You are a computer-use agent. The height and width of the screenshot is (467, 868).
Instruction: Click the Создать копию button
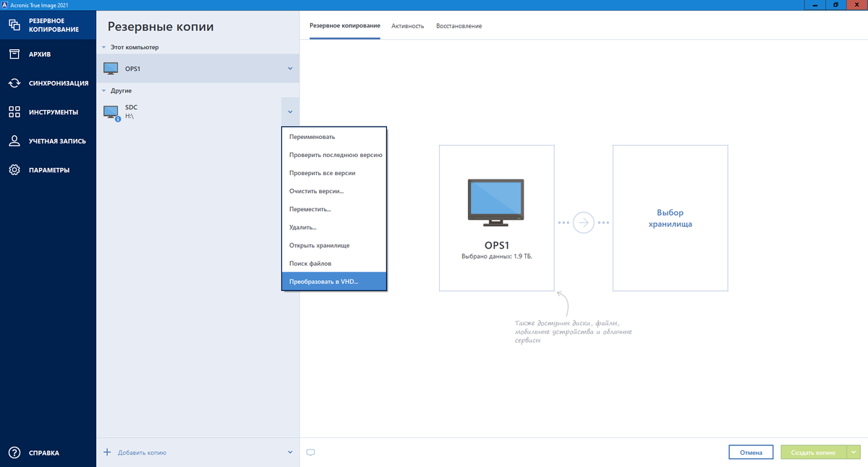tap(814, 453)
